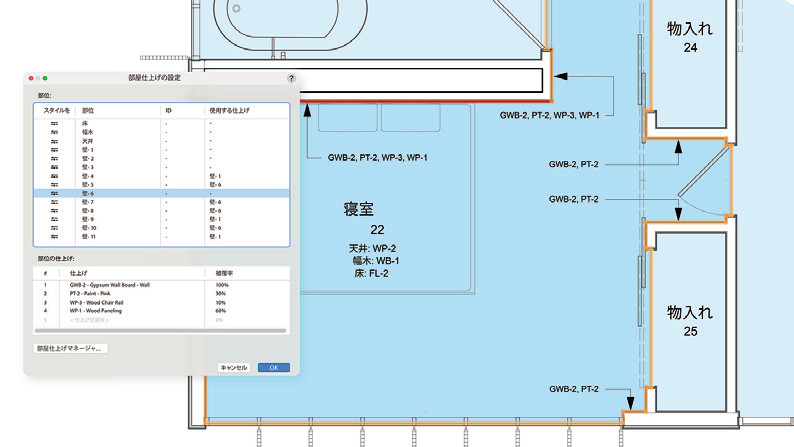Open finish dropdown for GWB-2 Gypsum Wall Board
Viewport: 794px width, 447px height.
pos(110,285)
